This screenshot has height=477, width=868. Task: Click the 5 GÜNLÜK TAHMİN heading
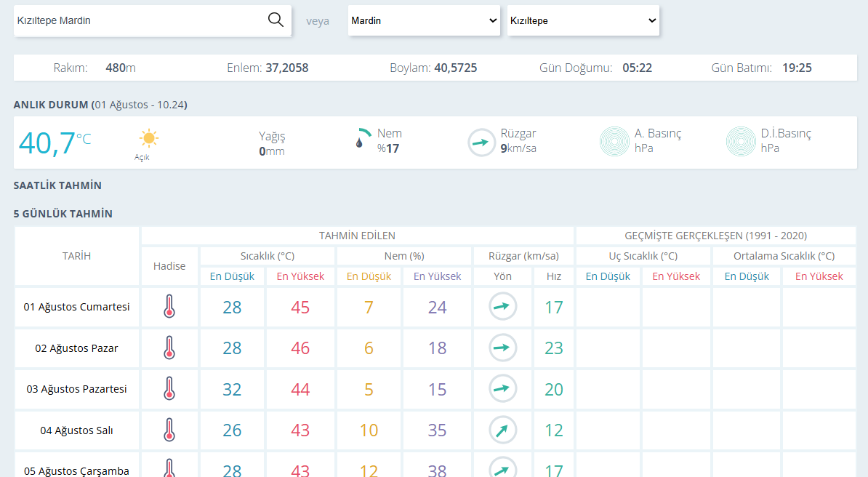tap(63, 214)
